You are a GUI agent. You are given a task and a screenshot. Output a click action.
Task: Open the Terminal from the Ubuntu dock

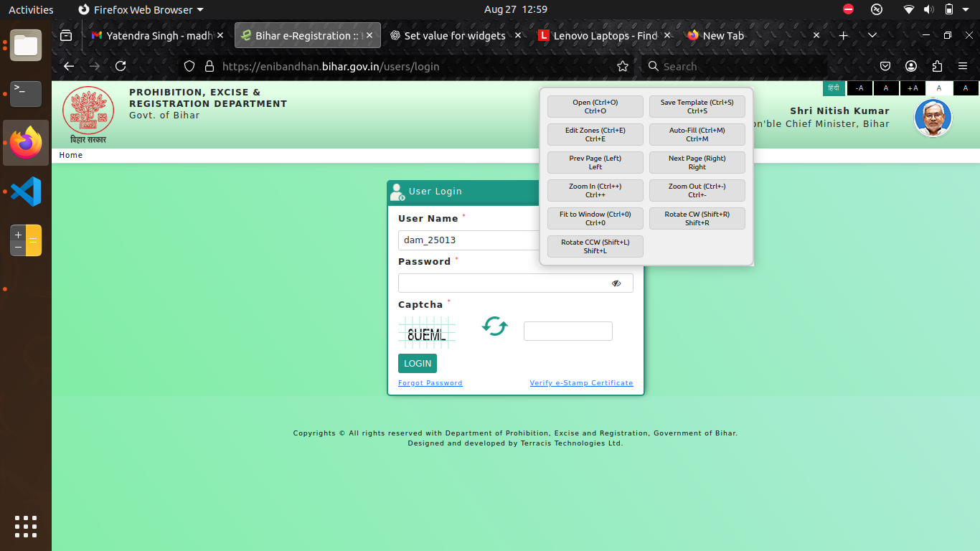[x=26, y=94]
